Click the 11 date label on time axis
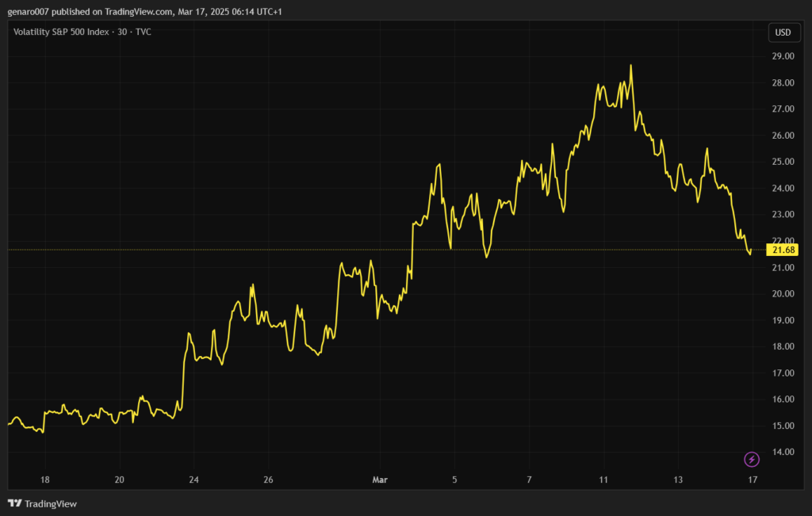812x516 pixels. tap(603, 480)
